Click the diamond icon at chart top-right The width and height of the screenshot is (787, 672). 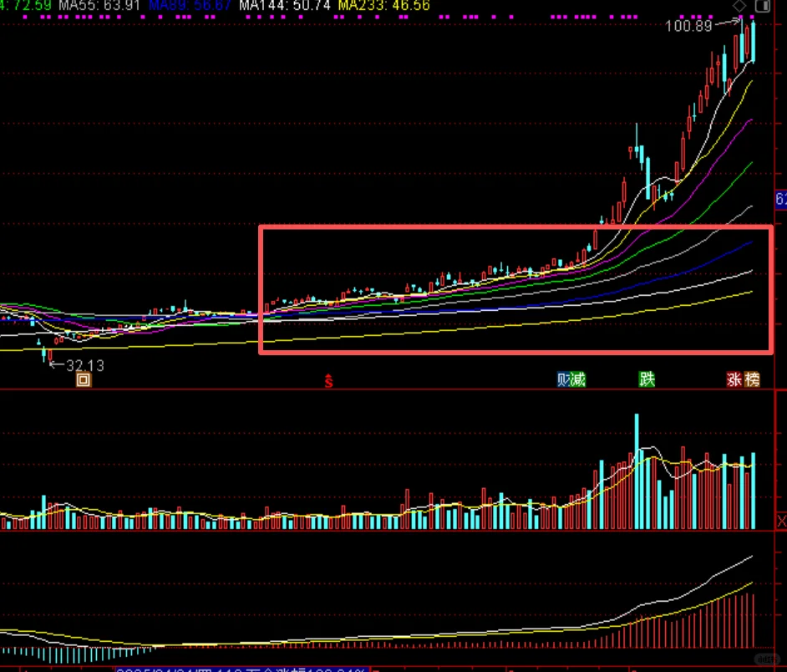(739, 6)
